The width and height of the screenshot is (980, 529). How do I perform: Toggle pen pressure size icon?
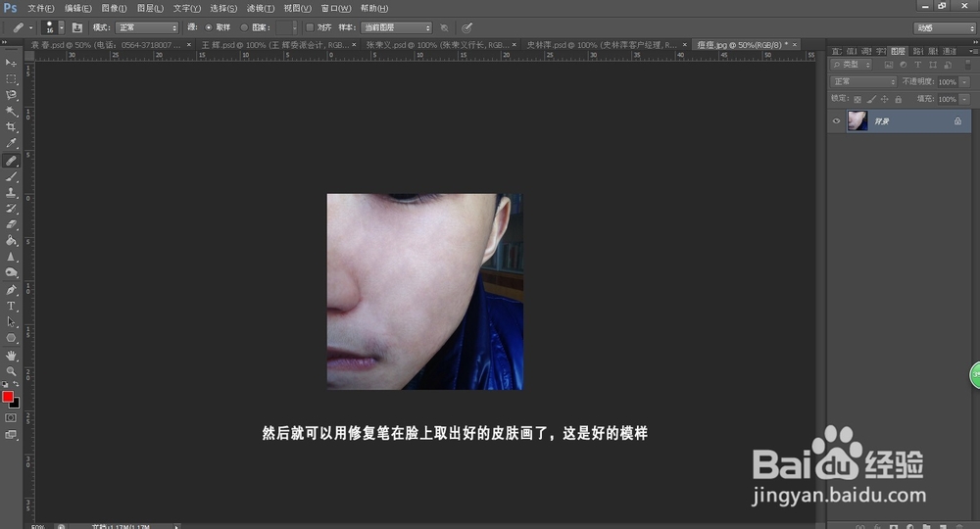(466, 27)
